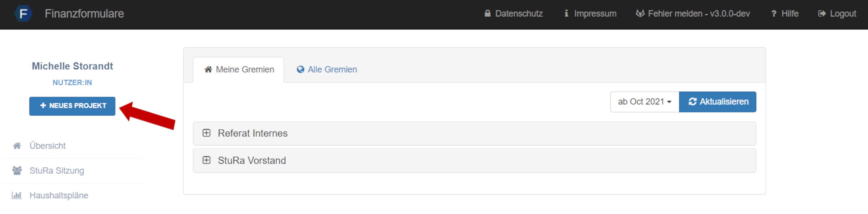Open the ab Oct 2021 dropdown
The height and width of the screenshot is (214, 868).
(x=644, y=102)
